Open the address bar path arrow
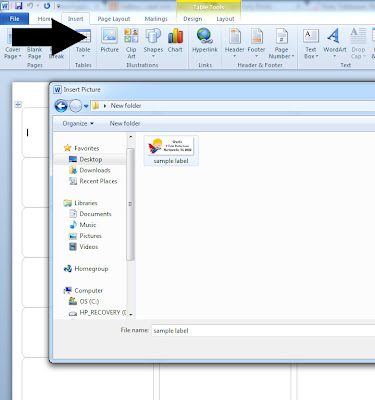Screen dimensions: 375x400 pos(105,106)
